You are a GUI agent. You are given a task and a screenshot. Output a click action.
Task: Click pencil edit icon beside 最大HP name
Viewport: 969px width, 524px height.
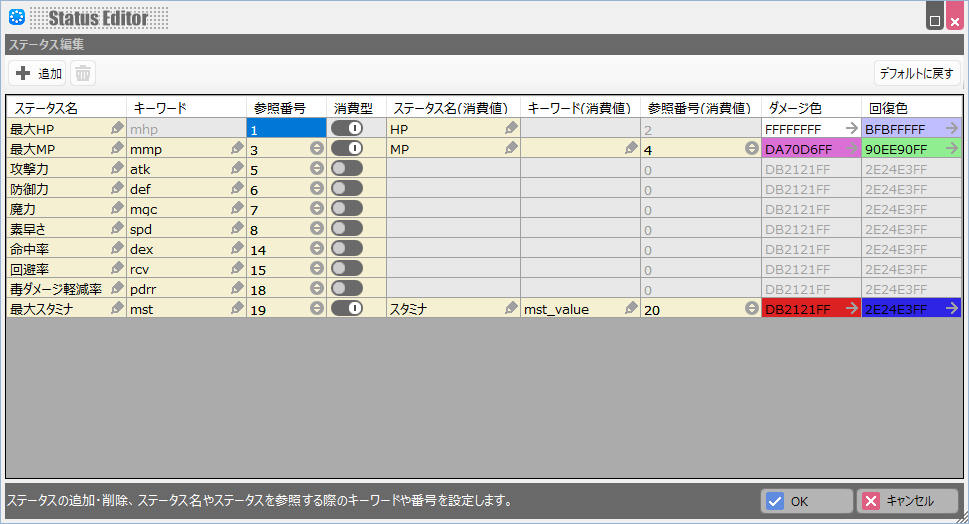tap(117, 129)
